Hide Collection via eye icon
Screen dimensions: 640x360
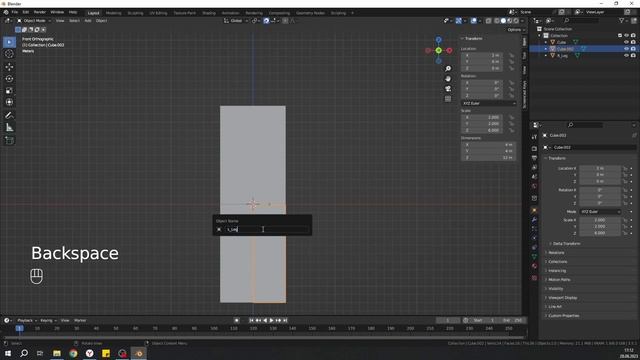point(627,36)
